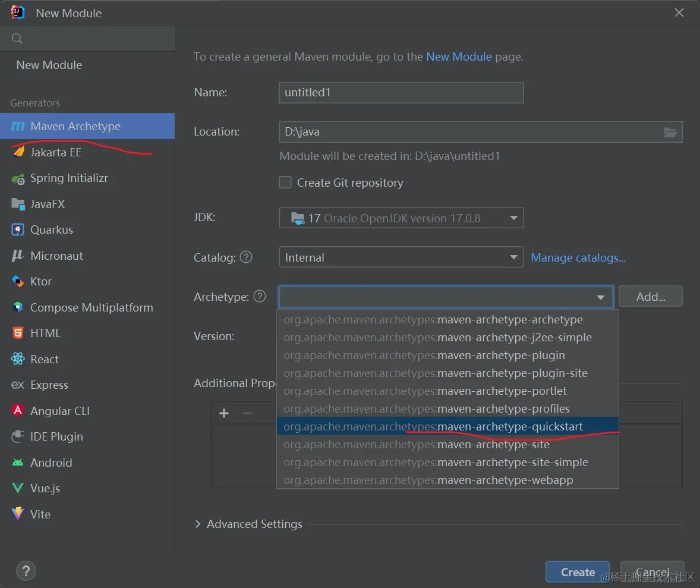Select the Android generator icon

click(x=18, y=463)
